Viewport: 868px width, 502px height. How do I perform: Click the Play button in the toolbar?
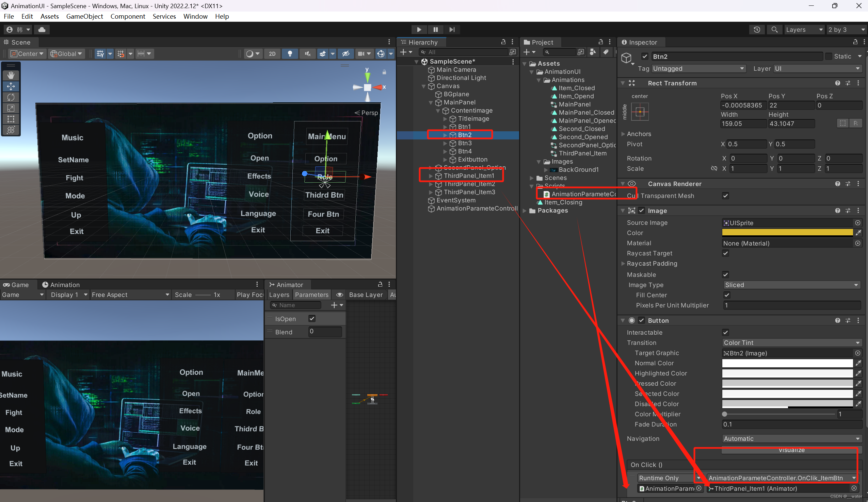[419, 30]
